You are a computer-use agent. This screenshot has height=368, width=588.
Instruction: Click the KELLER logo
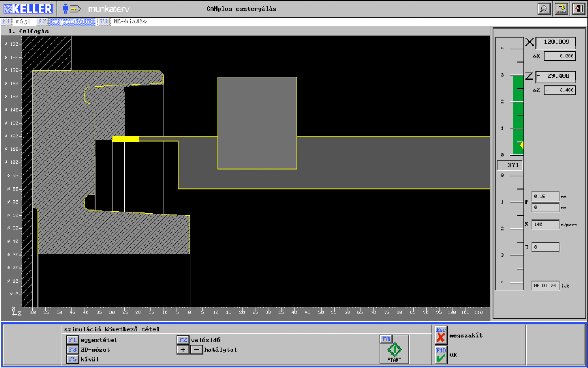point(27,9)
